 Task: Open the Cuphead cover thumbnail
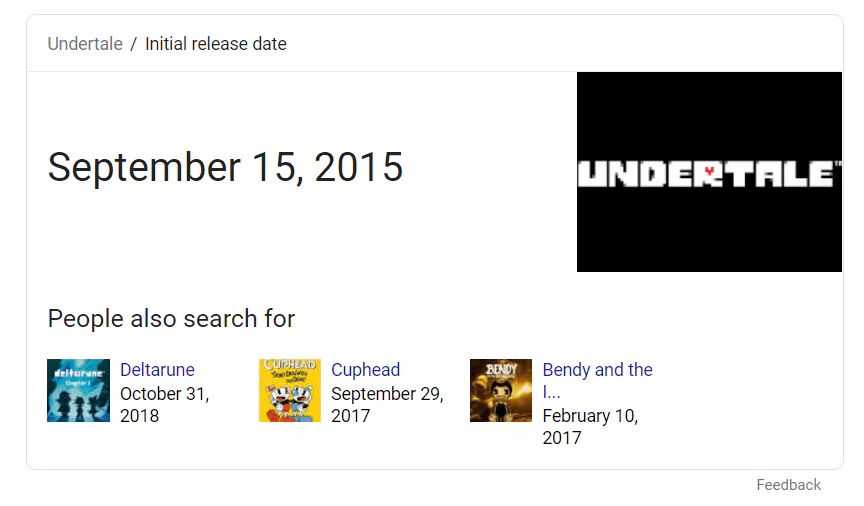(289, 390)
